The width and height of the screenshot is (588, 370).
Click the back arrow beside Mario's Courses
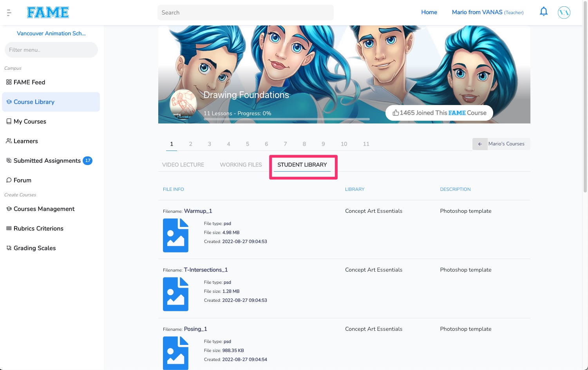pyautogui.click(x=480, y=144)
